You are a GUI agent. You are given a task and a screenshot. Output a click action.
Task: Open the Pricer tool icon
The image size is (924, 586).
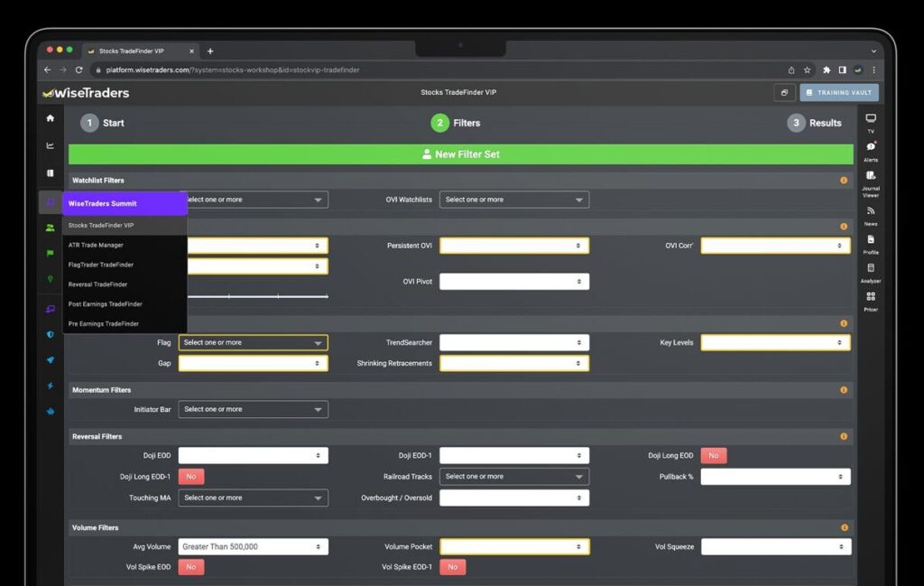pos(870,296)
